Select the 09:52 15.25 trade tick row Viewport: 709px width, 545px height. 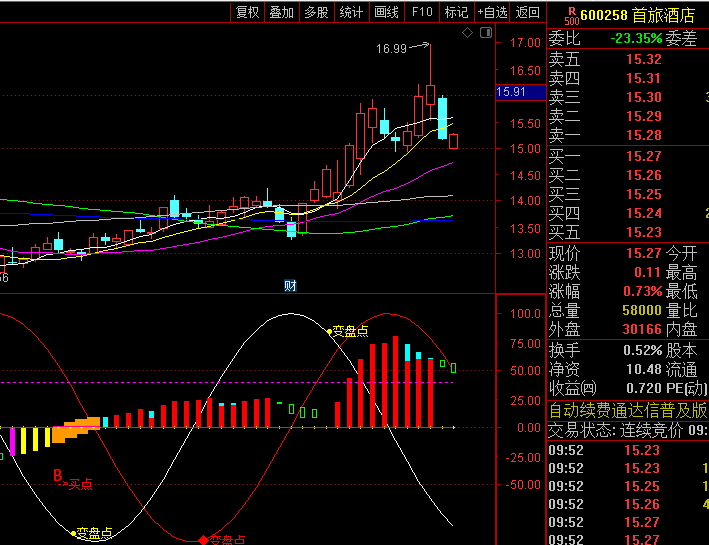628,486
